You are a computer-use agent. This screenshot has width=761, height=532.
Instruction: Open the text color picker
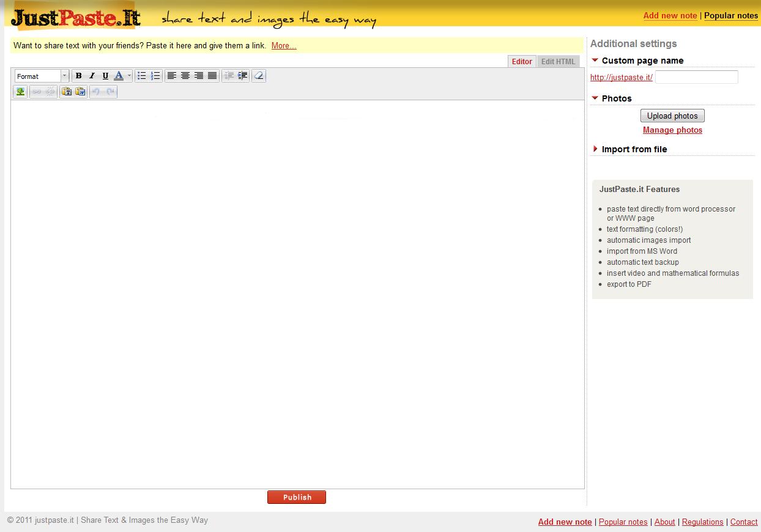pos(120,75)
